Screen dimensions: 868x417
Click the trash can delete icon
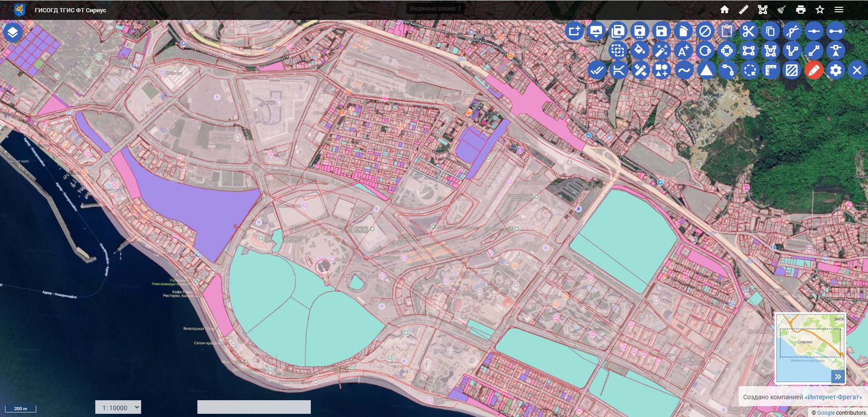click(683, 31)
